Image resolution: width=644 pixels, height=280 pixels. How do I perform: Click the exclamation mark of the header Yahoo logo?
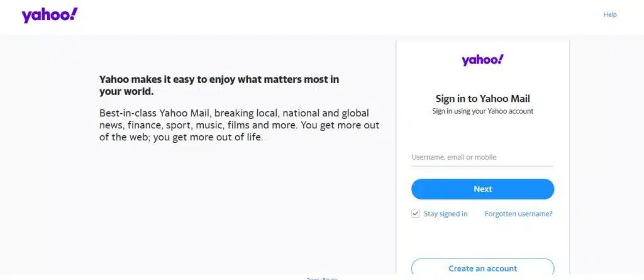pos(74,14)
